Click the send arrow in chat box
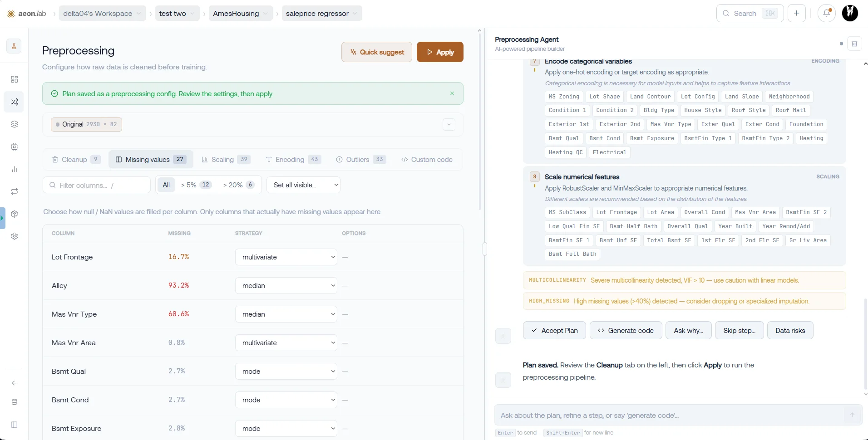 click(x=852, y=415)
